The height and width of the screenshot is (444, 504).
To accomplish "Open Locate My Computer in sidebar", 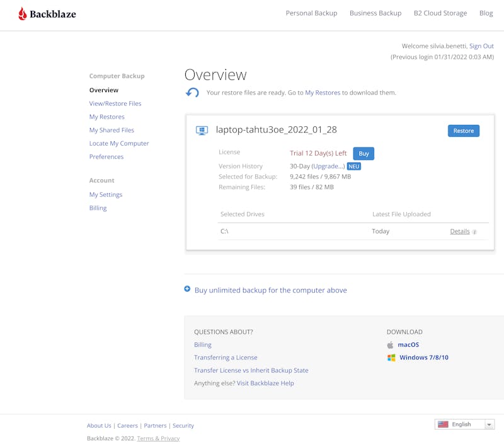I will pos(119,144).
